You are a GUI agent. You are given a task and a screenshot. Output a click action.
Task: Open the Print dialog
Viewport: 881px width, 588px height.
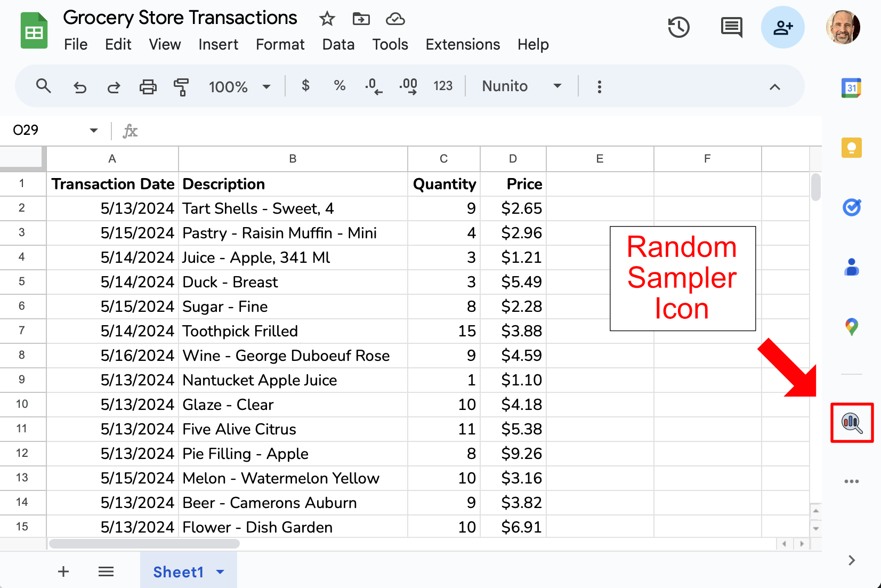148,86
